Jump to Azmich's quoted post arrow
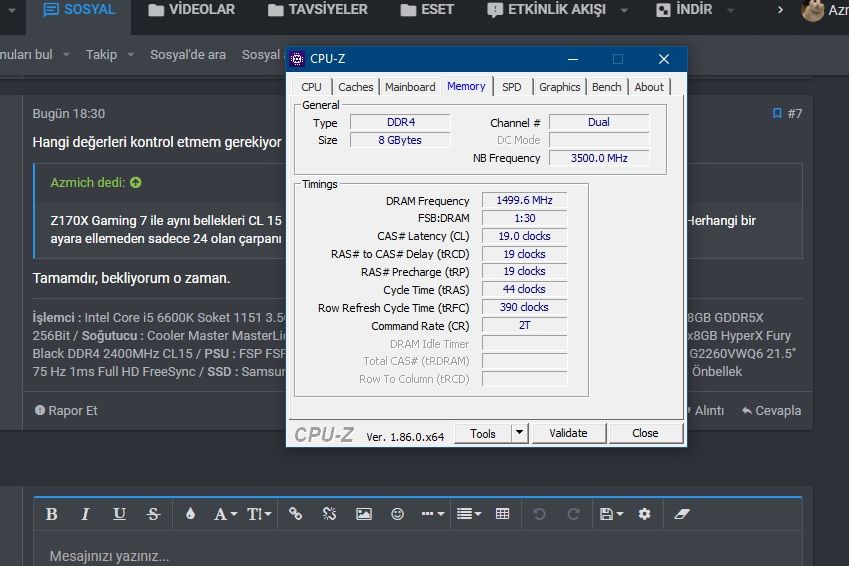Image resolution: width=849 pixels, height=566 pixels. (x=136, y=183)
